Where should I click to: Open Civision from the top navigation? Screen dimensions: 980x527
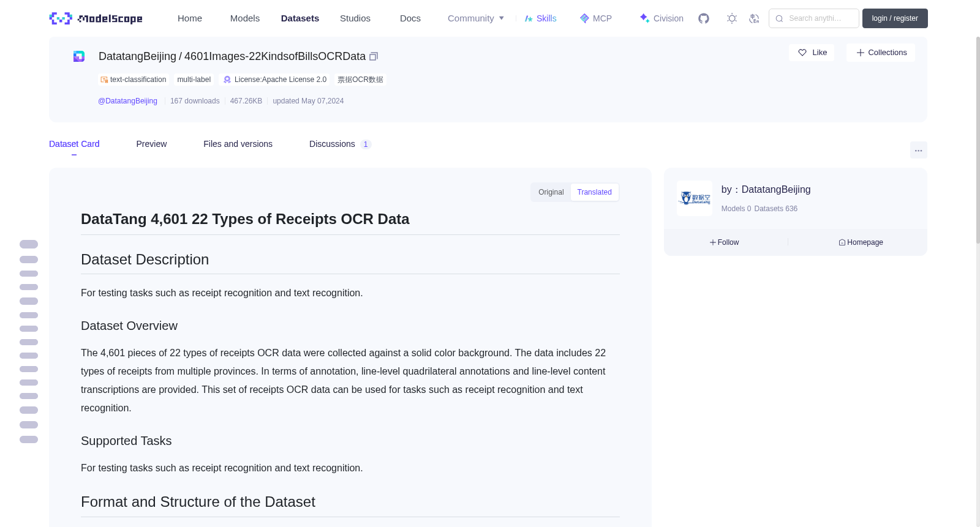pyautogui.click(x=661, y=18)
